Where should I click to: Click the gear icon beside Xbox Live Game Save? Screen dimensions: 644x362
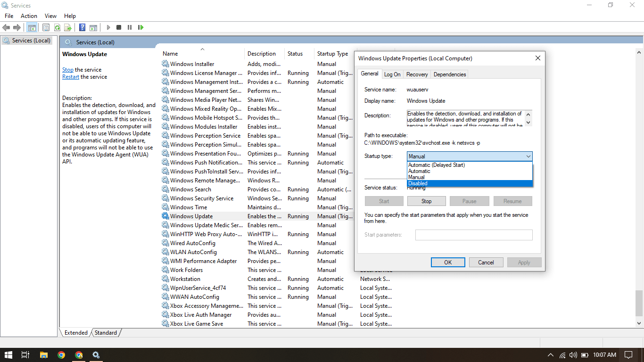165,323
